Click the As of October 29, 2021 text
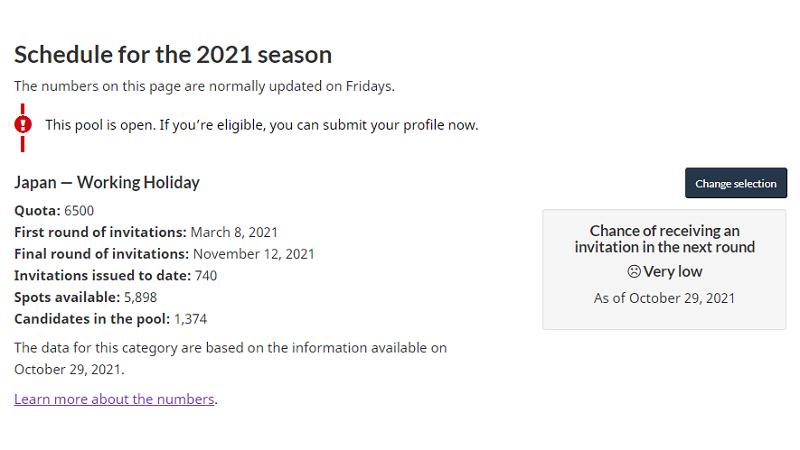 point(664,298)
